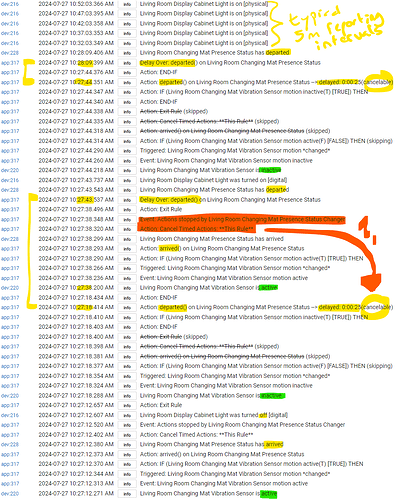Open the dev:216 link at 10:52:03.366
This screenshot has width=407, height=500.
point(10,4)
